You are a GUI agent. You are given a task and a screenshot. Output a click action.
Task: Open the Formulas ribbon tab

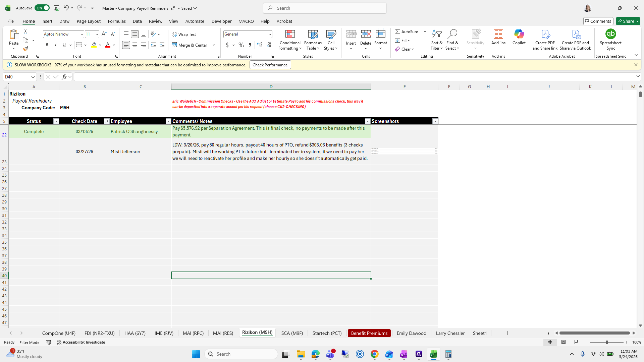pyautogui.click(x=117, y=21)
